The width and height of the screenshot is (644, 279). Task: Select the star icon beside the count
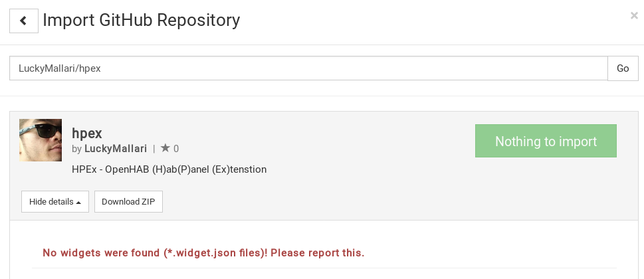point(165,148)
